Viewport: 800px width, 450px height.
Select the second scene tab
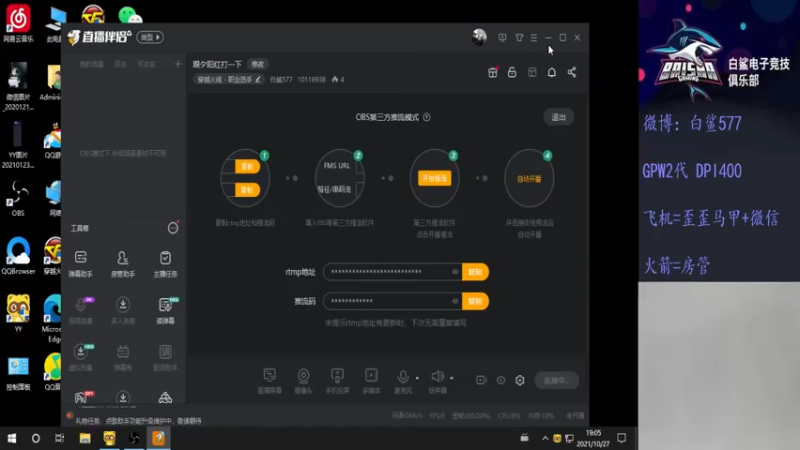120,64
